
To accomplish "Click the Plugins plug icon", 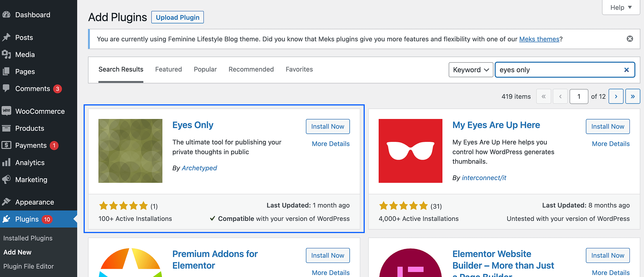I will pos(6,219).
